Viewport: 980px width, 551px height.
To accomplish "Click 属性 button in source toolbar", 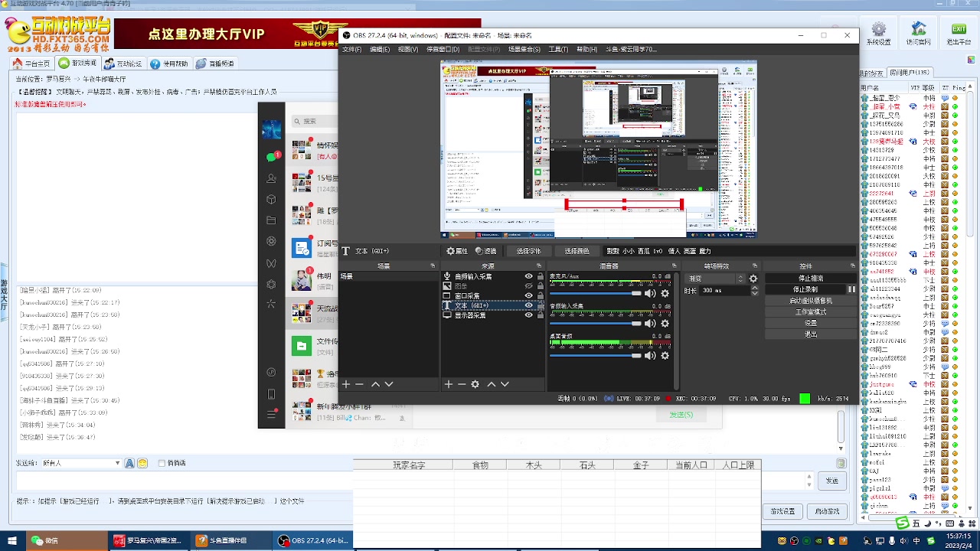I will point(457,251).
